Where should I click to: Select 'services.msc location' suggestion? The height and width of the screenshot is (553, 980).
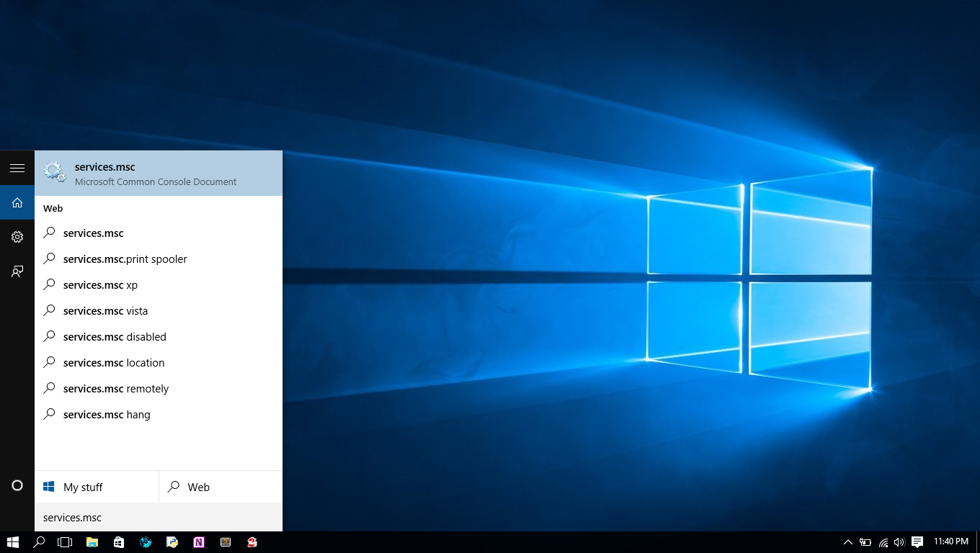159,363
